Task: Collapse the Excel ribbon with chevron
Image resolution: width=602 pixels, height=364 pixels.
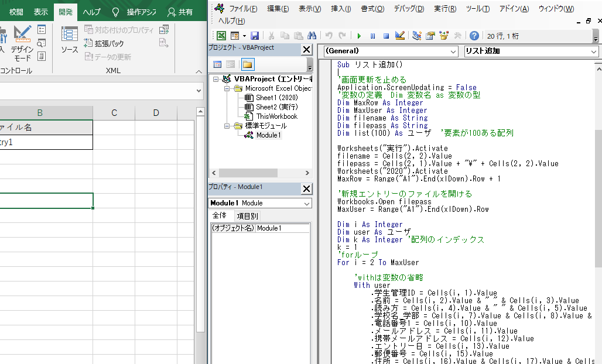Action: (x=199, y=72)
